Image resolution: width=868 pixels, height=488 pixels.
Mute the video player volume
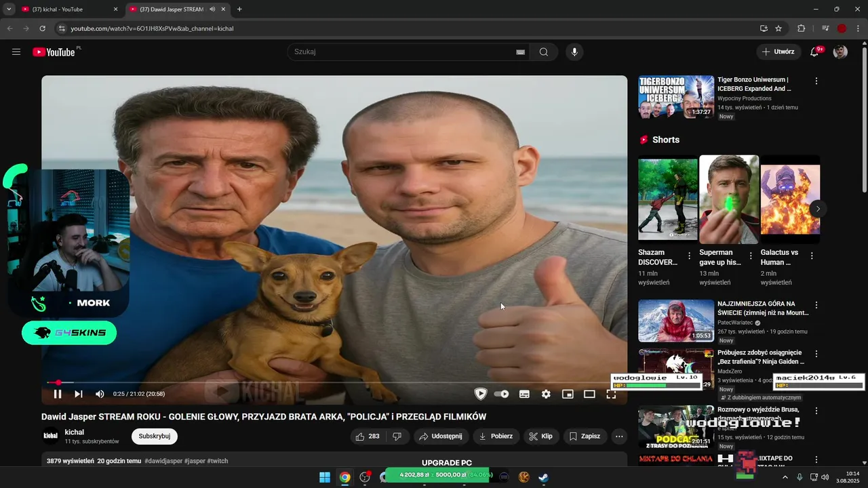(100, 394)
